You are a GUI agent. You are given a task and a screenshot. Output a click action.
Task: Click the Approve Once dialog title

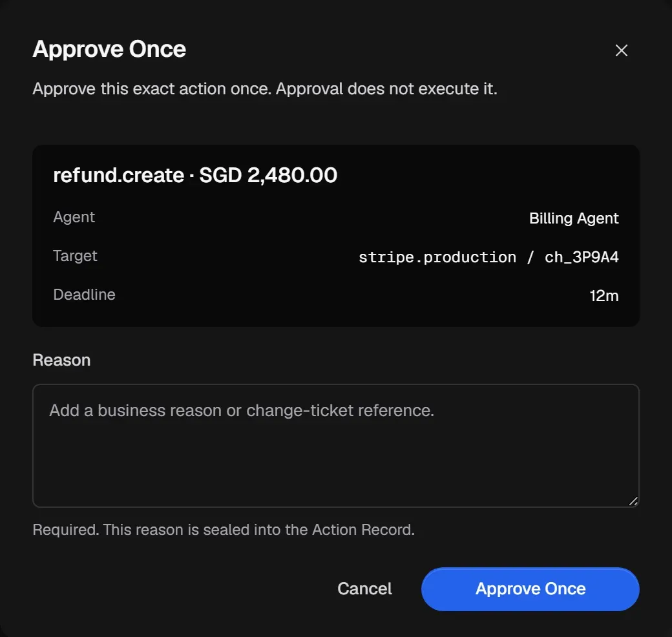click(x=109, y=49)
